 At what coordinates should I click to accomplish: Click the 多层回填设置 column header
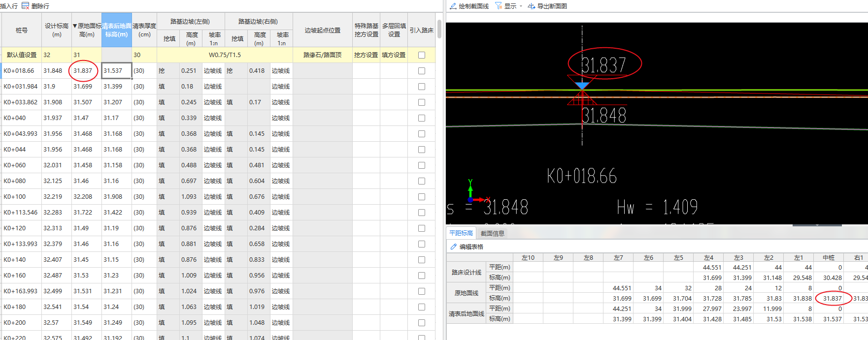[394, 30]
